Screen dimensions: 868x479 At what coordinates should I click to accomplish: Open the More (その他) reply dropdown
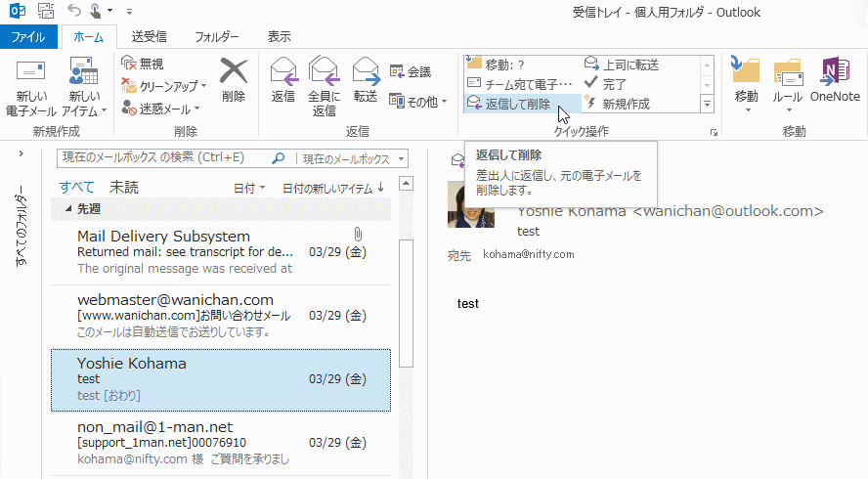(x=418, y=102)
